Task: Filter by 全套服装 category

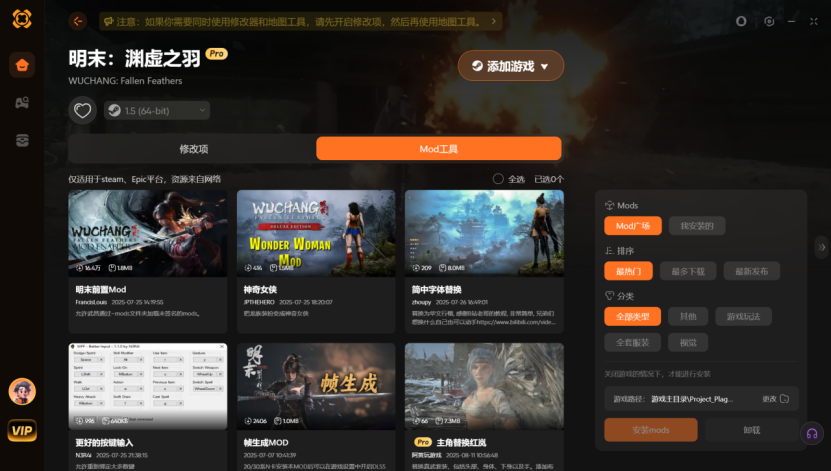Action: pos(633,342)
